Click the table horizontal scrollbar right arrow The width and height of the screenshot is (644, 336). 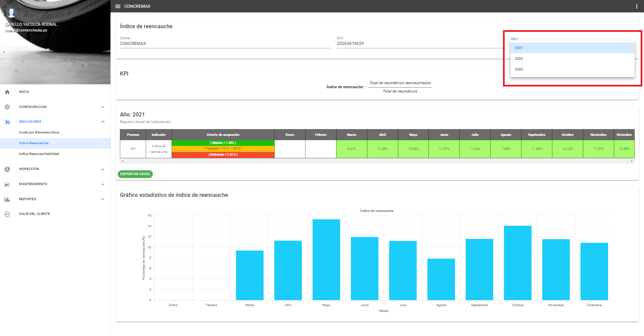[632, 161]
